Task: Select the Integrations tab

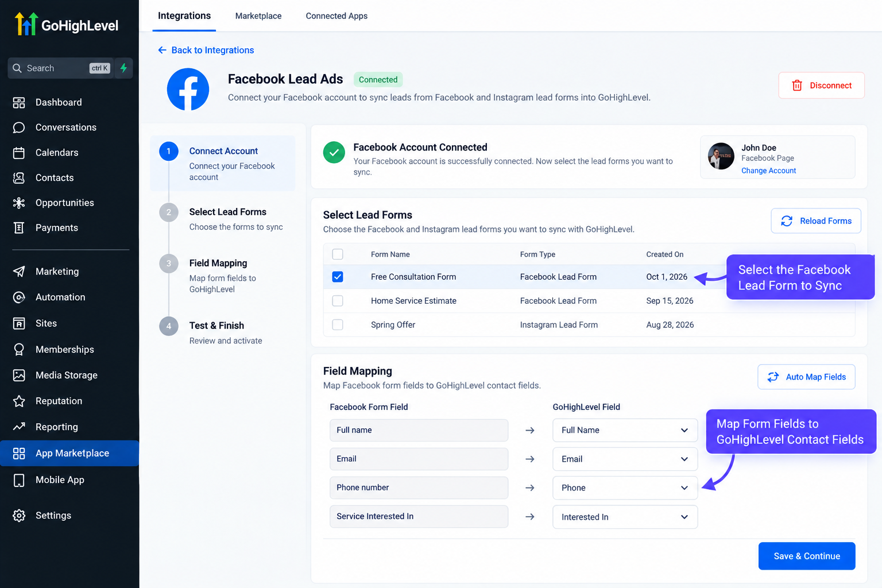Action: (184, 16)
